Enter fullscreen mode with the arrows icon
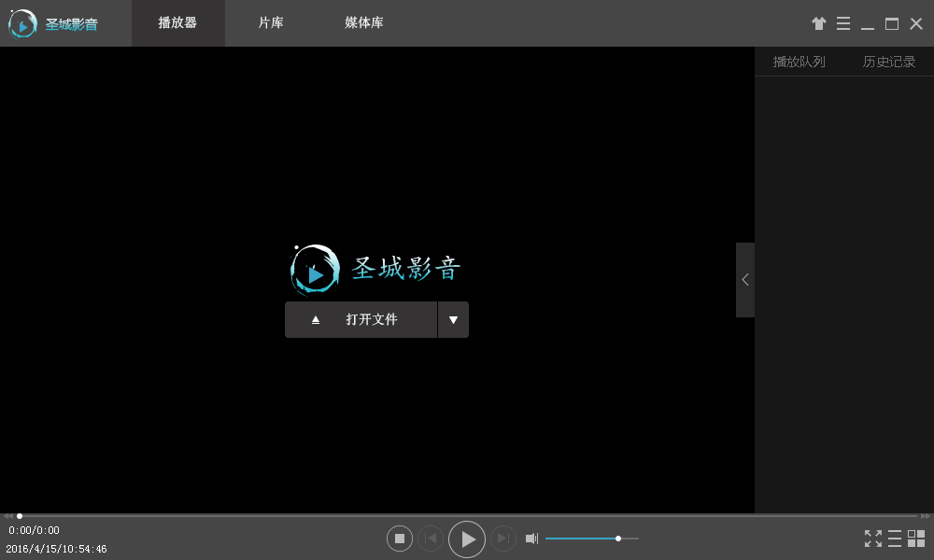 (x=873, y=539)
